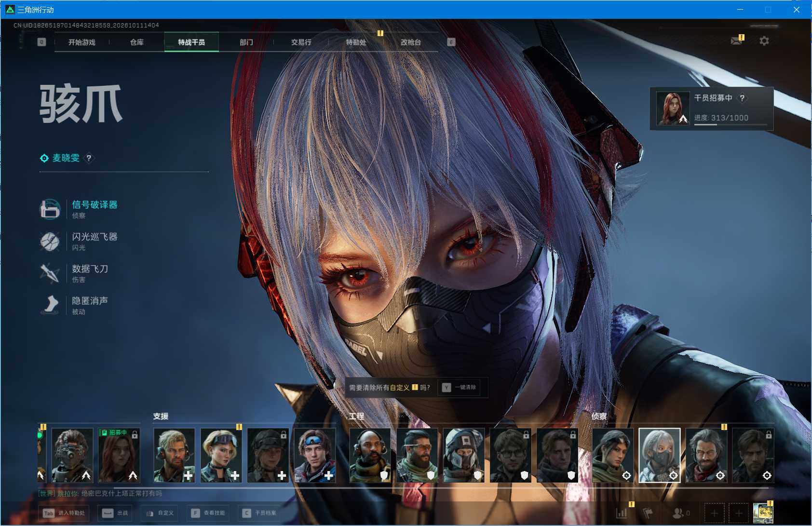Viewport: 812px width, 526px height.
Task: Click the 进入特勤处 Tab button
Action: click(64, 513)
